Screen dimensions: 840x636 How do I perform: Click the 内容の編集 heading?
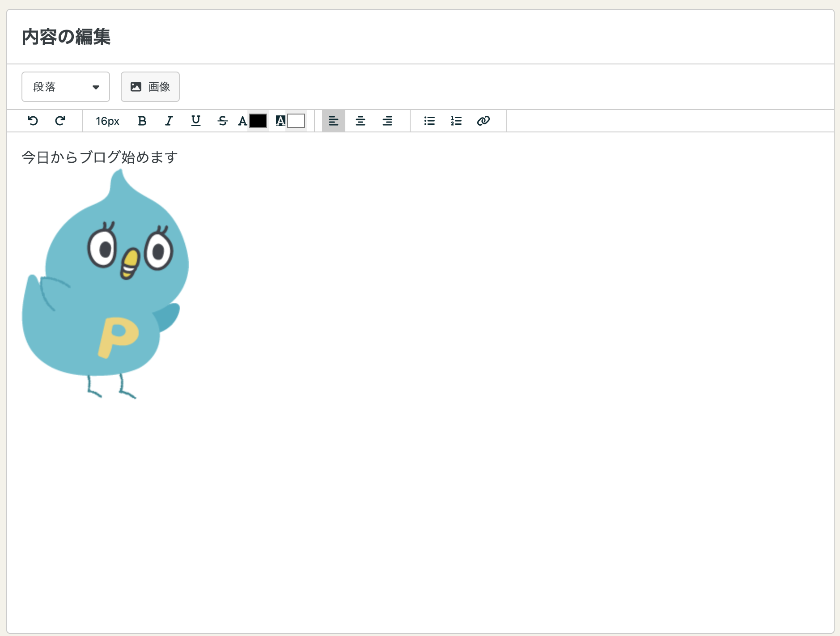point(66,37)
